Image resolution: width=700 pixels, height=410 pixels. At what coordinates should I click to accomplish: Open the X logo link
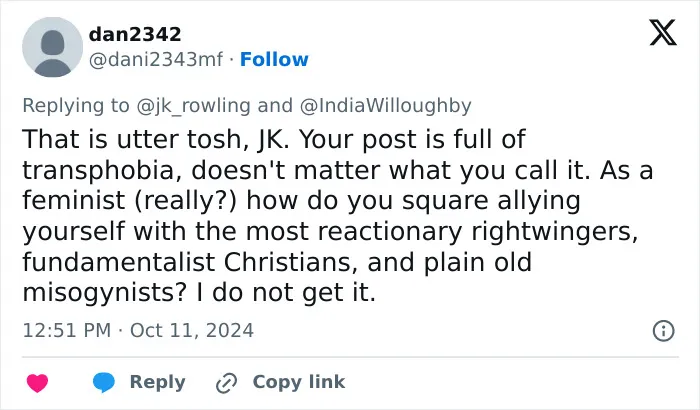click(x=663, y=33)
